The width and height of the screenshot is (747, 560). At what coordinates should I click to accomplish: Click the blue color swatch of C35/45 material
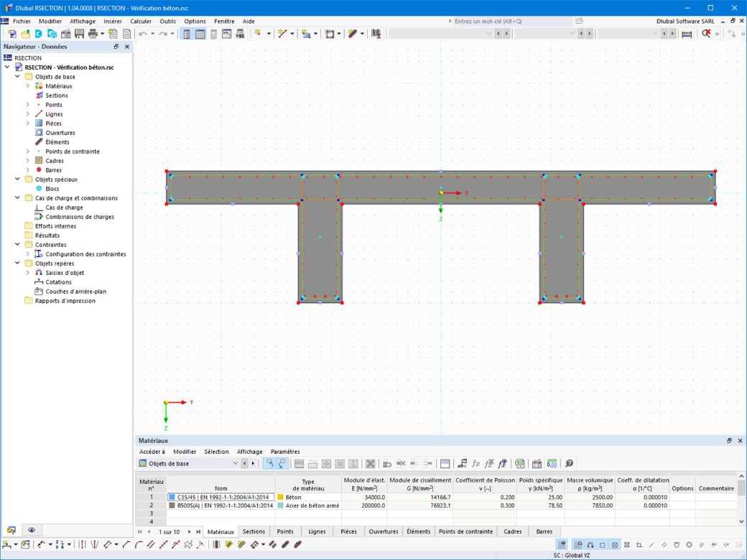pos(172,497)
